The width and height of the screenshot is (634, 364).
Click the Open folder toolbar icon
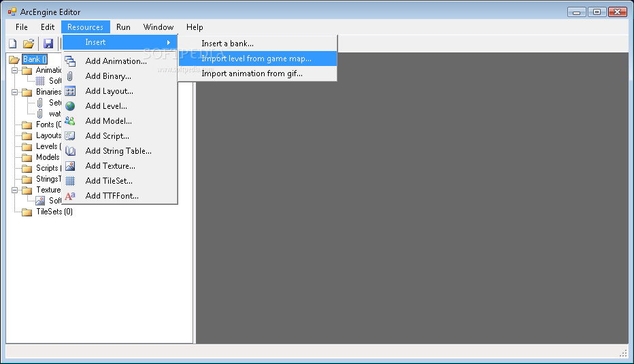click(x=29, y=44)
